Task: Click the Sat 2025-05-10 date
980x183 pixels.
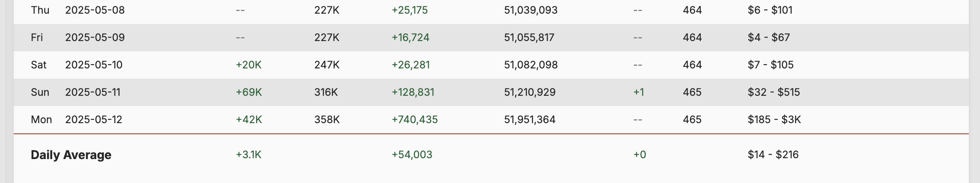Action: point(94,65)
